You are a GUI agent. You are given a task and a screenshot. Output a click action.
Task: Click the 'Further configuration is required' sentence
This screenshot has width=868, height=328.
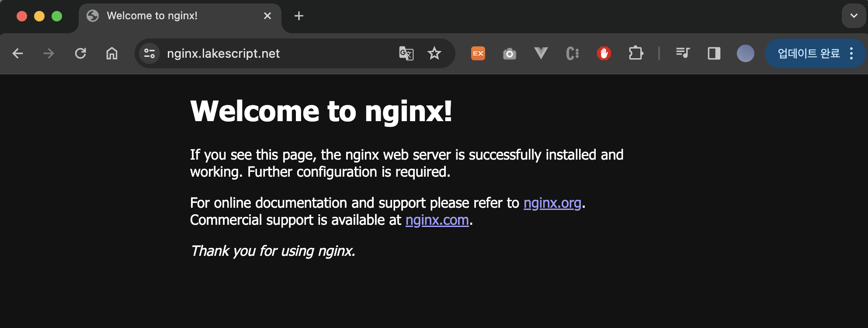(349, 172)
